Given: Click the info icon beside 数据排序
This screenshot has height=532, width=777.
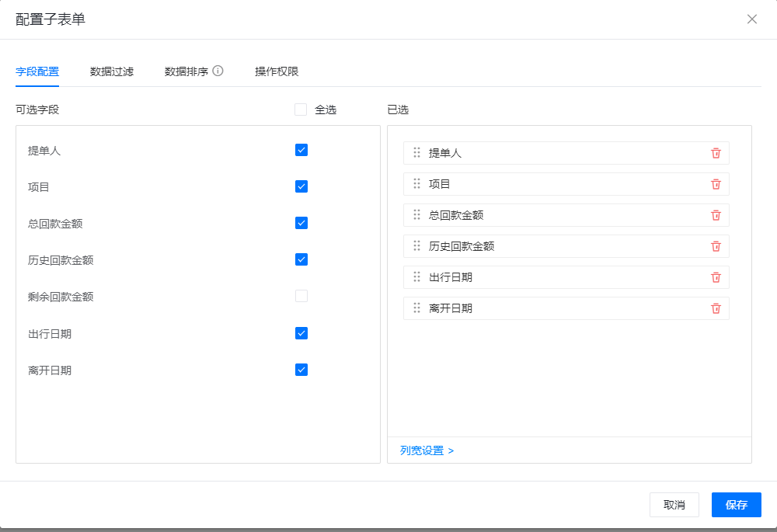Looking at the screenshot, I should pyautogui.click(x=218, y=71).
